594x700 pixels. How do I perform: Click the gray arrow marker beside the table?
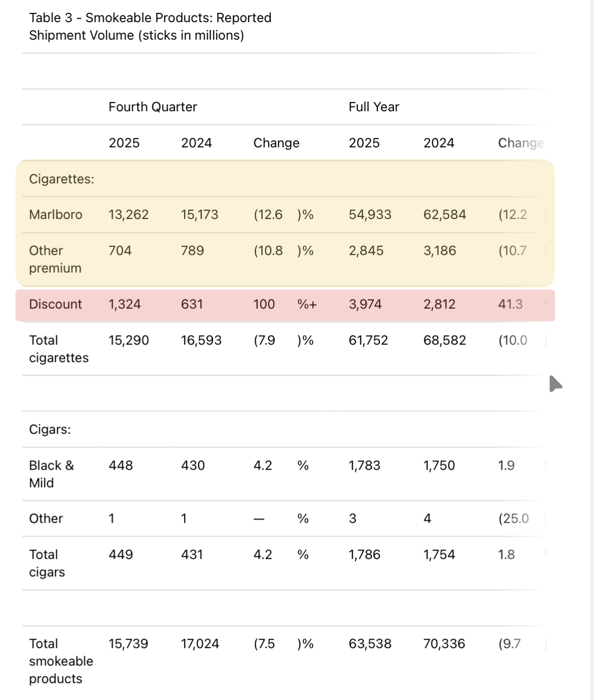click(555, 384)
